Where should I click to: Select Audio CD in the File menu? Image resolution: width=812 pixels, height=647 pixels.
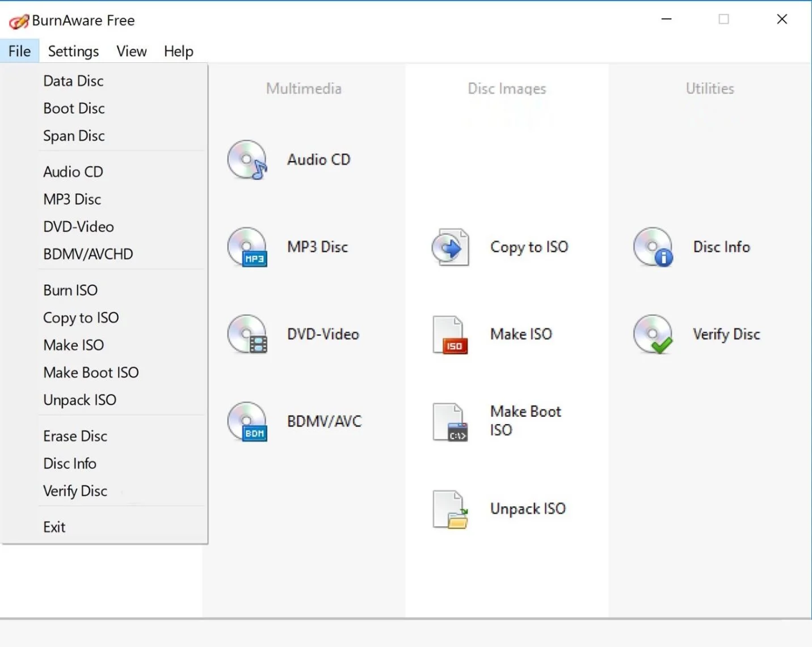click(104, 172)
